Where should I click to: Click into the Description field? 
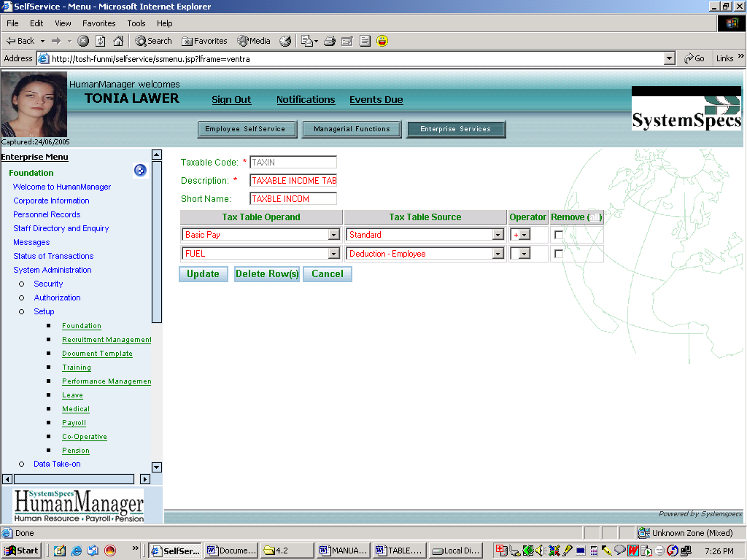[293, 181]
